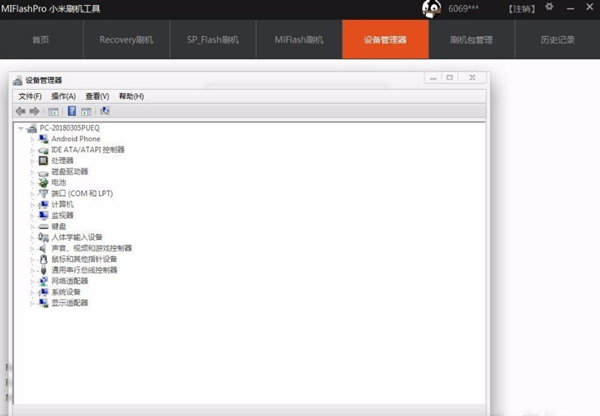Click the 人体学输入设备 icon

pos(44,237)
